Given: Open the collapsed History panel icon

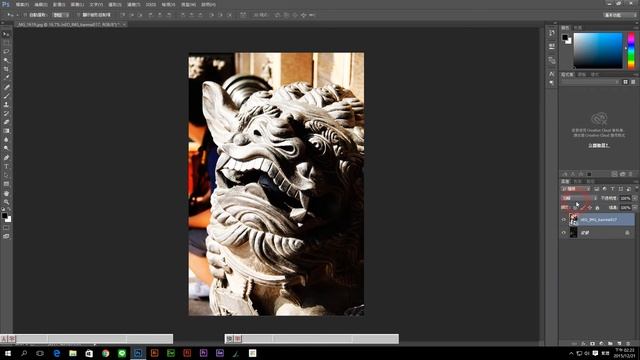Looking at the screenshot, I should coord(552,33).
